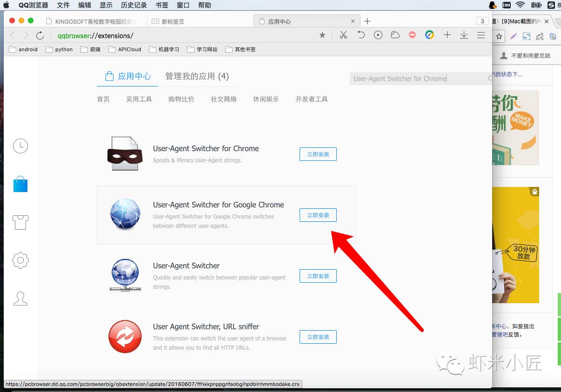Click the undo arrow icon in toolbar
Screen dimensions: 561x392
click(361, 35)
